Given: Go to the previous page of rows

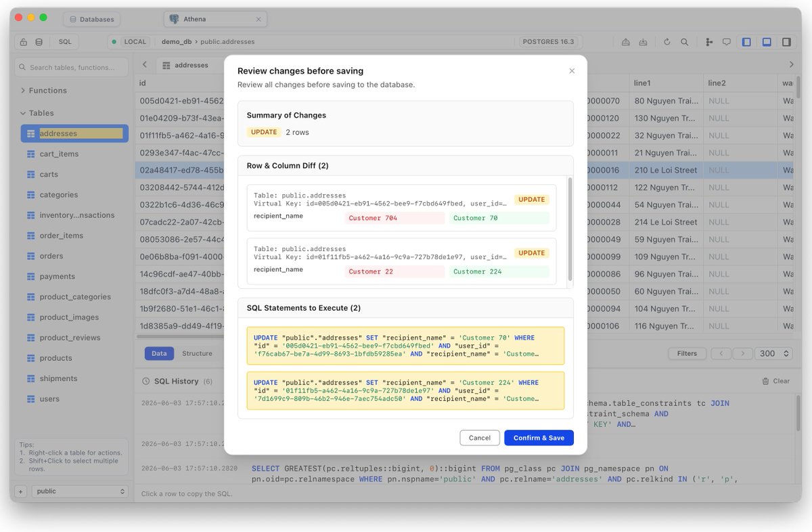Looking at the screenshot, I should pos(721,353).
